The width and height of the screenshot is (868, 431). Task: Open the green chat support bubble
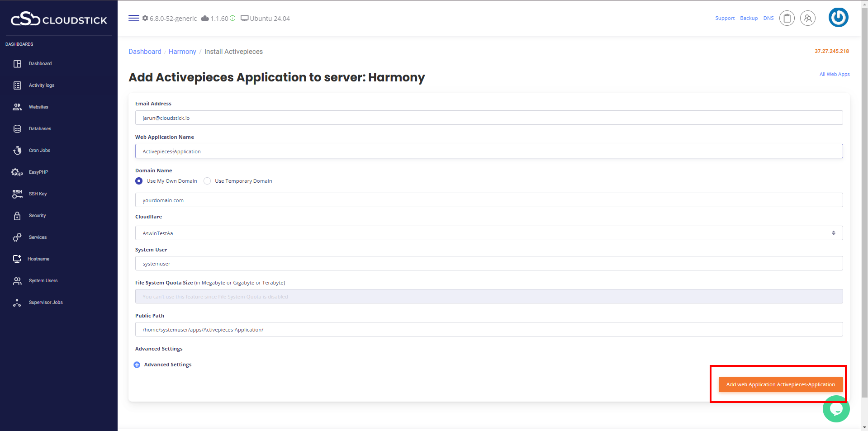[836, 409]
